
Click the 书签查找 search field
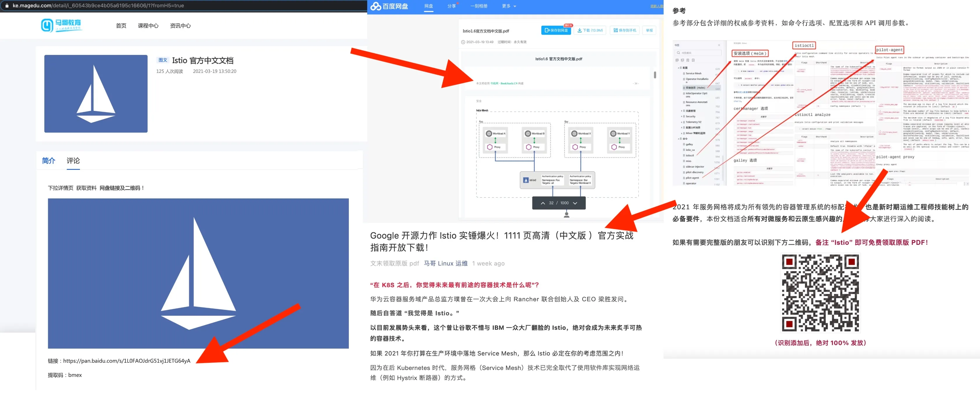tap(698, 53)
